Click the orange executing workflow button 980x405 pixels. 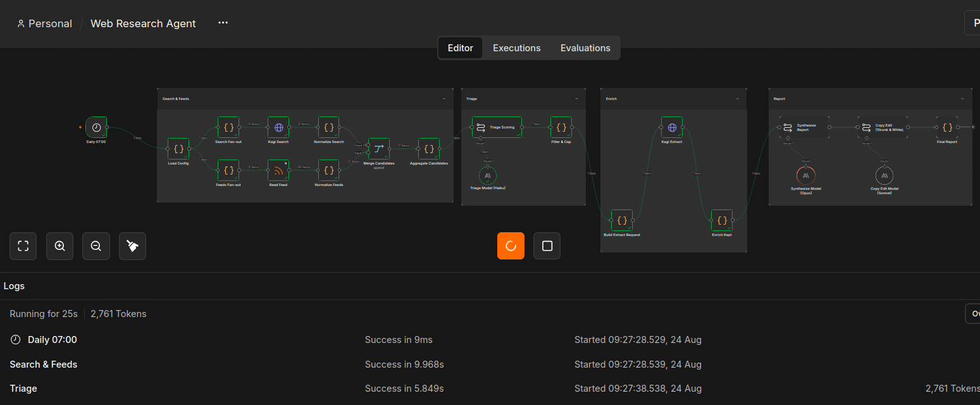511,246
